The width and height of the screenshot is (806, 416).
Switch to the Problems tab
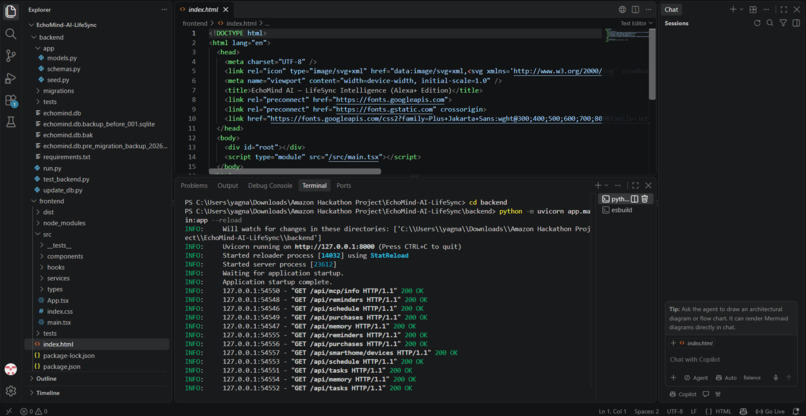coord(194,186)
